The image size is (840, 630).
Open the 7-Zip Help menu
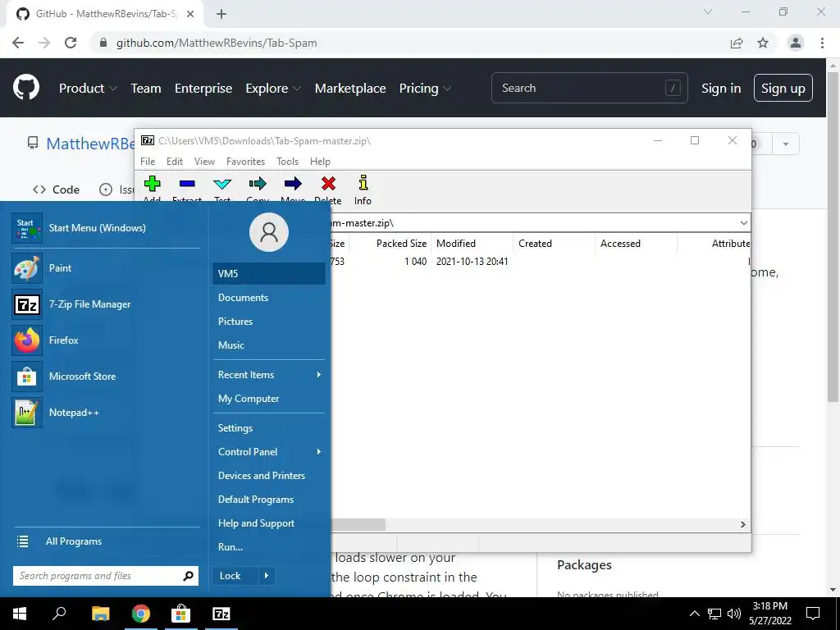321,162
